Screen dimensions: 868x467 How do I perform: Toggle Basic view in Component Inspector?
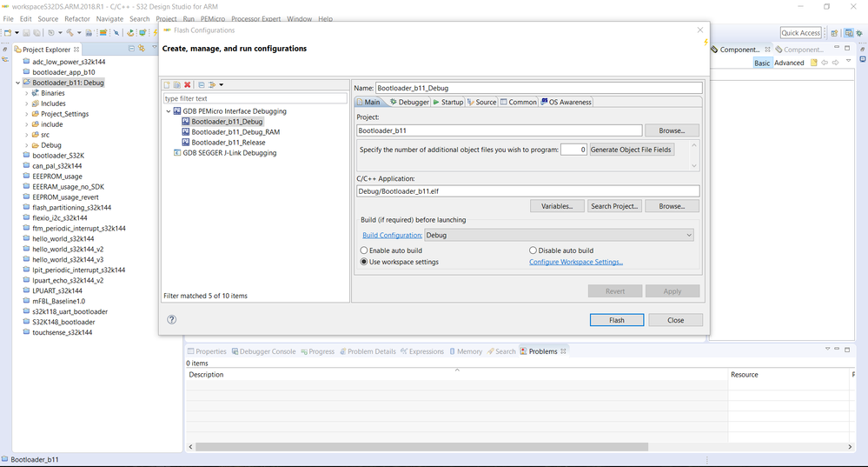point(762,63)
